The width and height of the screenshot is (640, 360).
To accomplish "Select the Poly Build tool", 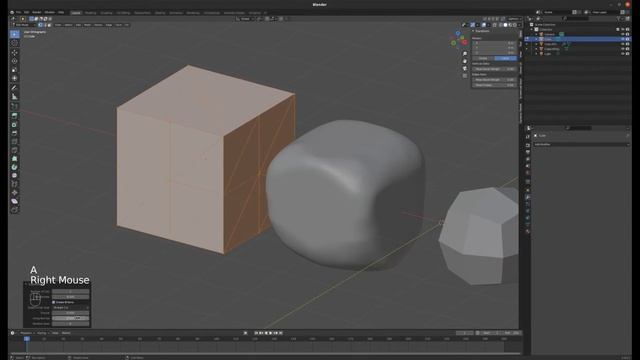I will (14, 159).
